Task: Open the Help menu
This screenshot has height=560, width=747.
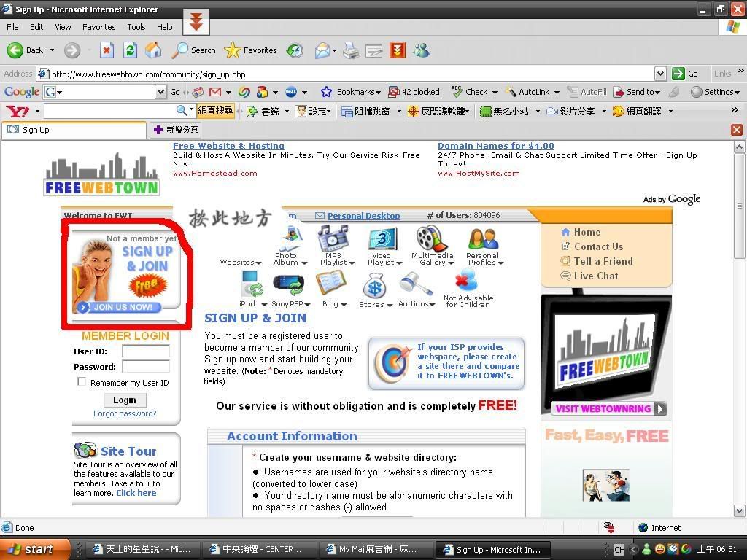Action: click(164, 27)
